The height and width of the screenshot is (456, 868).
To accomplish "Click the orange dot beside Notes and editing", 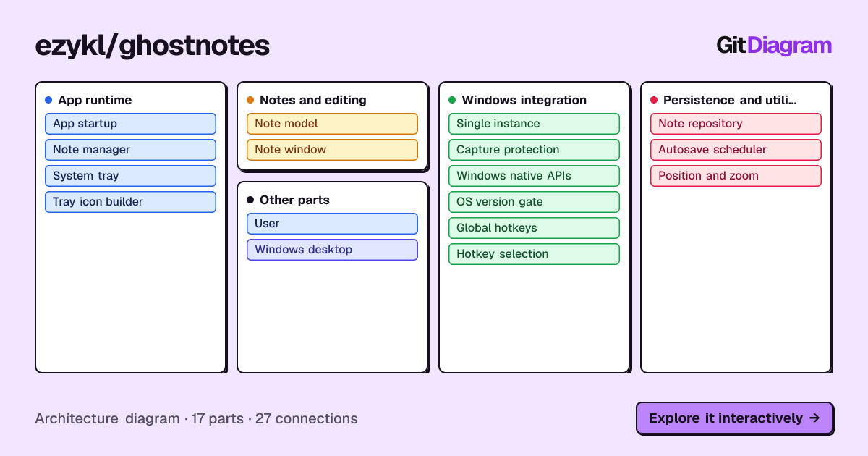I will click(250, 100).
